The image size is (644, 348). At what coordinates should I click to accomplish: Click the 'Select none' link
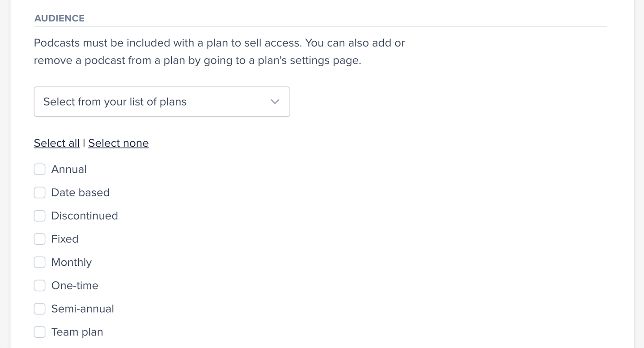pos(119,143)
